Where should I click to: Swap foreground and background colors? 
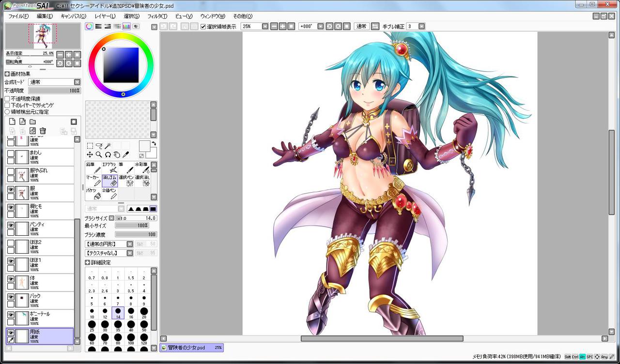[154, 144]
